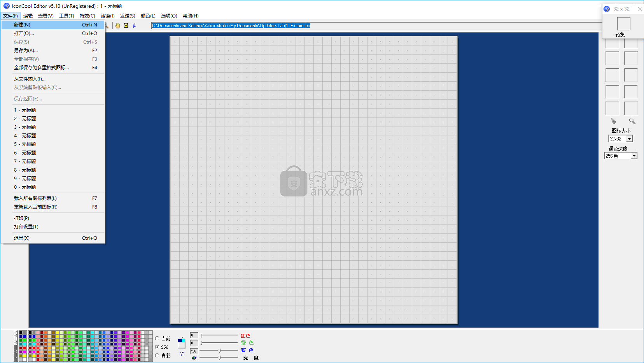Click the blue arrow wizard icon
Screen dimensions: 644x363
click(x=134, y=26)
